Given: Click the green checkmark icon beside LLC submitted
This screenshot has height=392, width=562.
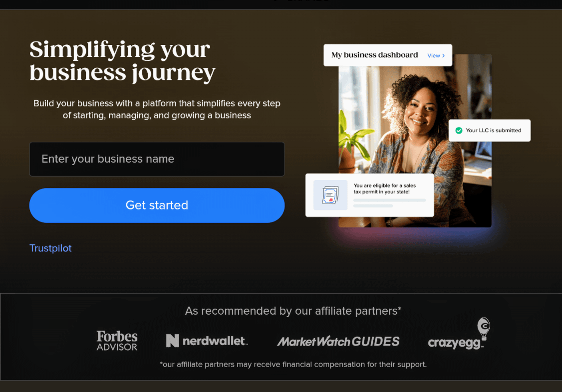Looking at the screenshot, I should tap(458, 131).
